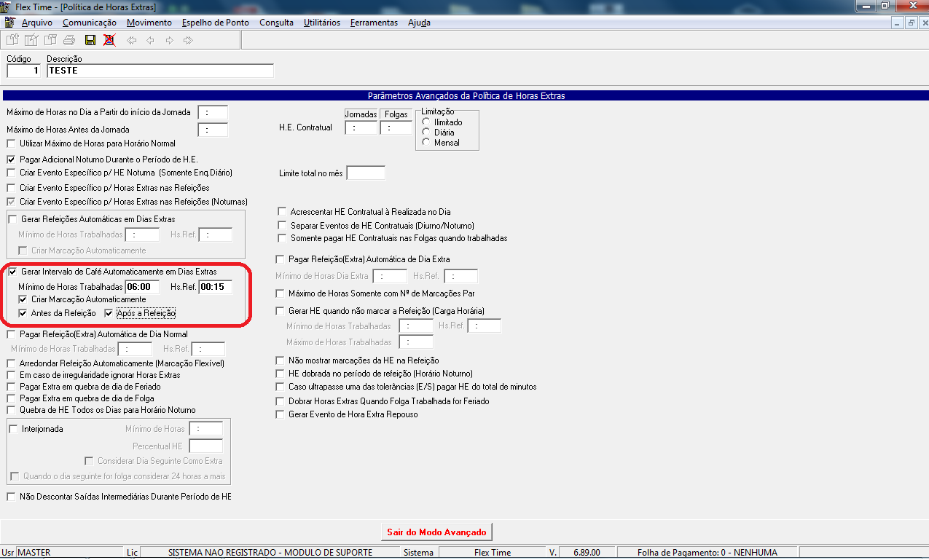929x560 pixels.
Task: Check Somente pagar HE Contratuais nas Folgas
Action: 283,238
